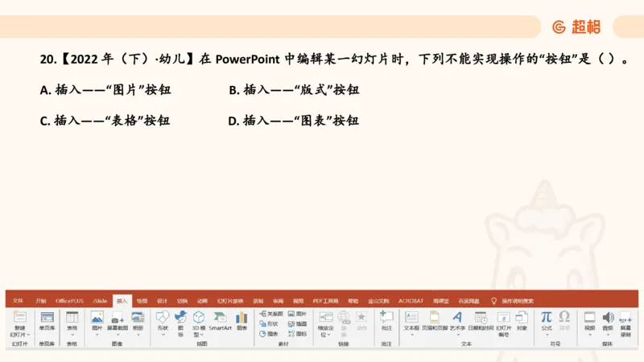Switch to the iSlide tab
The image size is (644, 362).
(100, 301)
